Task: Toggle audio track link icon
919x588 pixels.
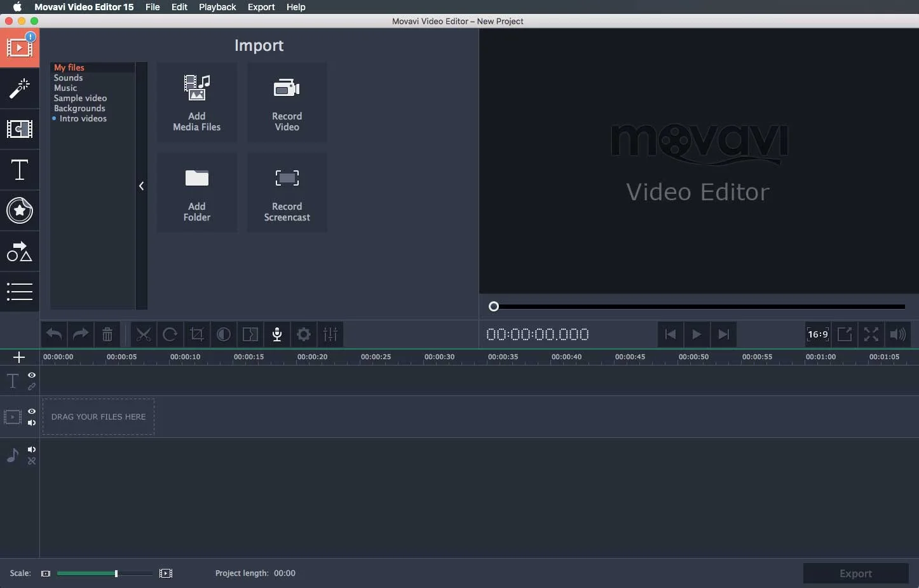Action: [x=32, y=461]
